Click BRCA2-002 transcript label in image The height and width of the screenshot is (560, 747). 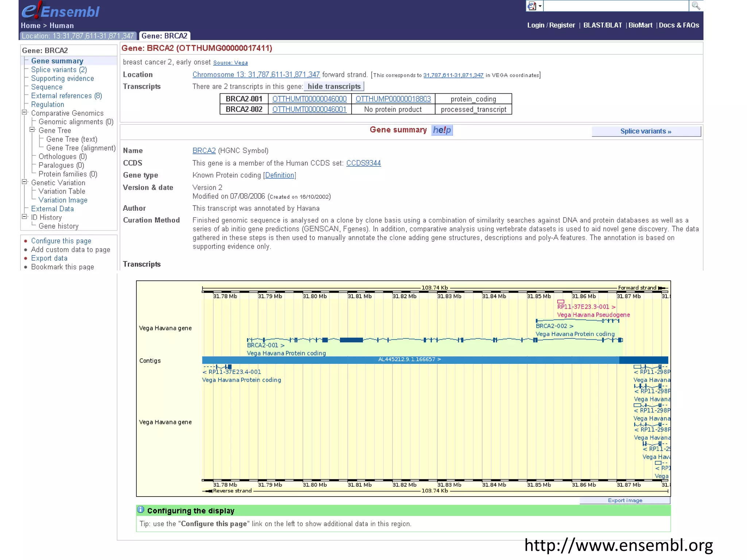(x=554, y=326)
